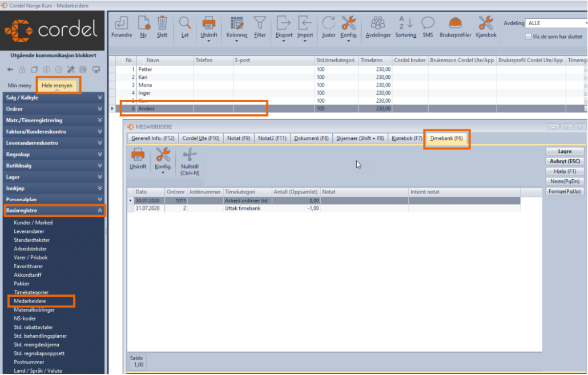
Task: Click the Navn column header
Action: click(x=166, y=61)
